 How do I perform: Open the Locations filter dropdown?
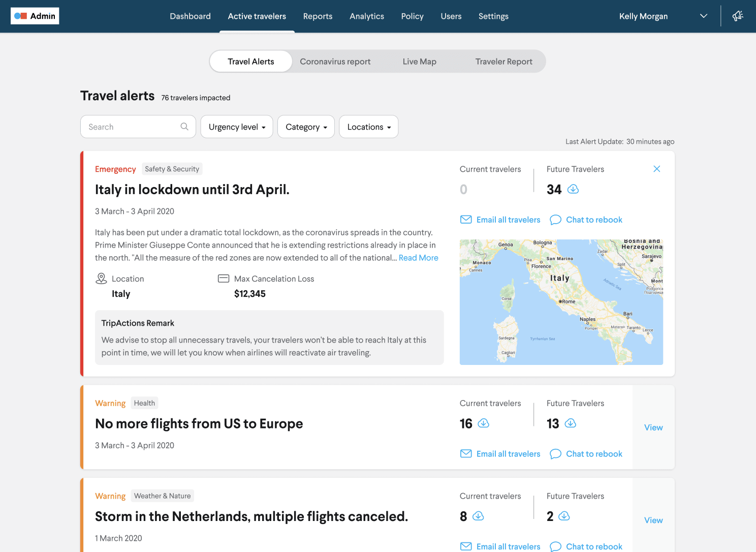coord(369,127)
